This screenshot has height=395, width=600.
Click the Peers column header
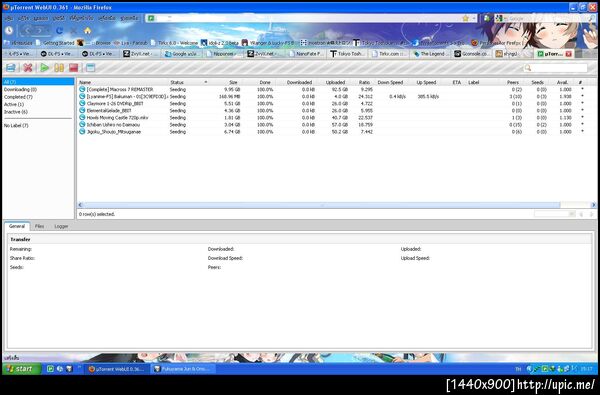click(513, 82)
